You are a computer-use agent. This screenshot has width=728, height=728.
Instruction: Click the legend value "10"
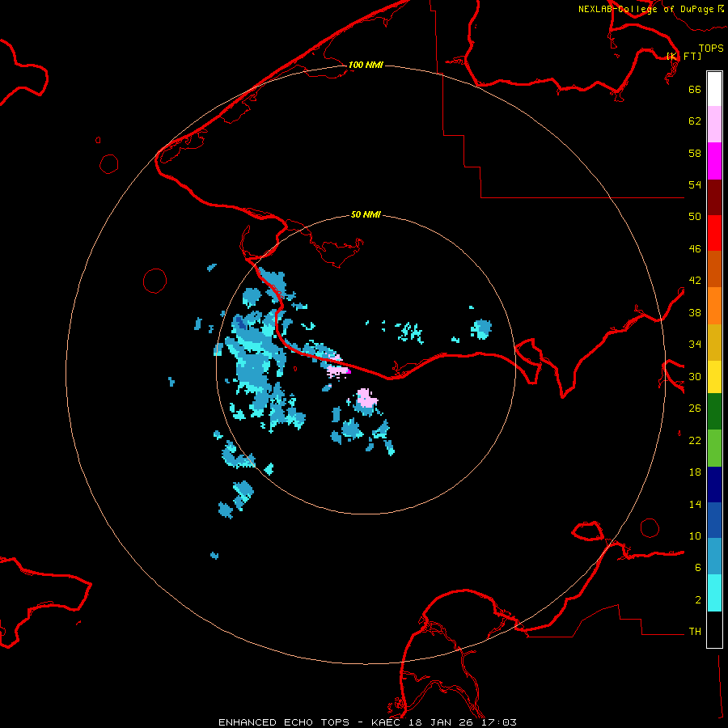pos(695,535)
